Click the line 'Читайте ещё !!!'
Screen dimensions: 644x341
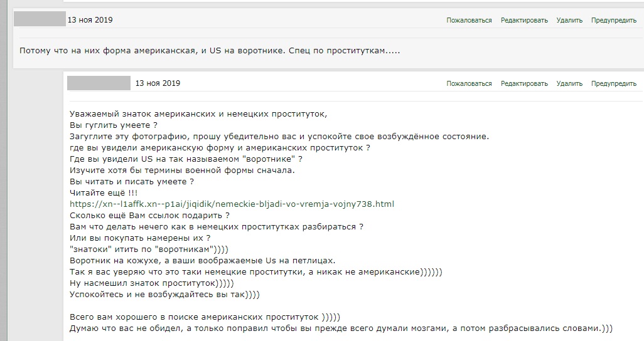tap(104, 193)
